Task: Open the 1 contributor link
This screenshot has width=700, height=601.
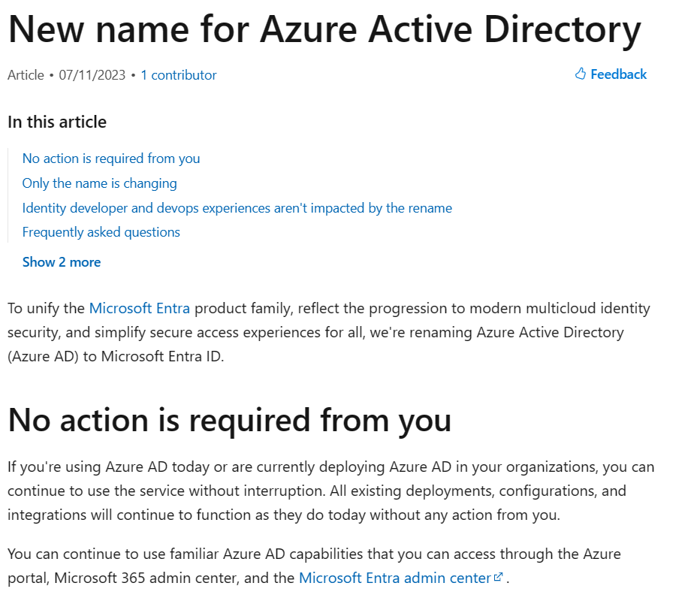Action: (179, 75)
